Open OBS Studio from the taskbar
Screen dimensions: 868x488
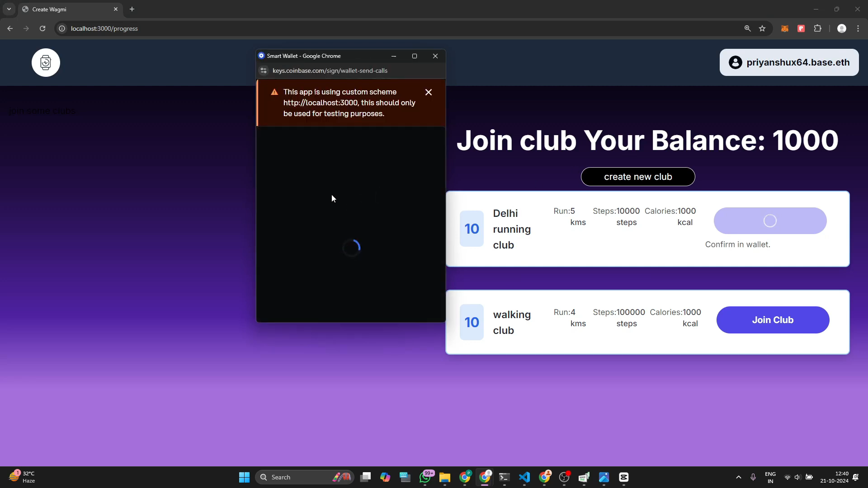(564, 477)
